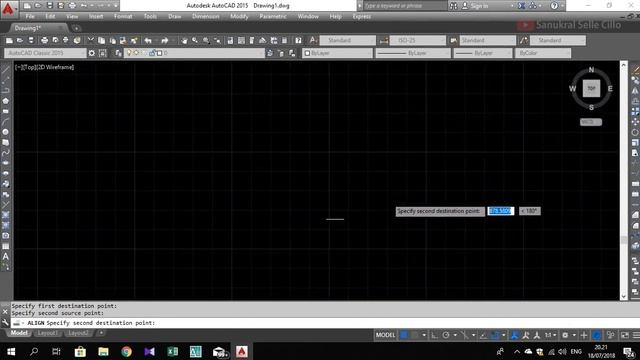The width and height of the screenshot is (640, 360).
Task: Click the Workspace Settings gear icon
Action: (x=91, y=53)
